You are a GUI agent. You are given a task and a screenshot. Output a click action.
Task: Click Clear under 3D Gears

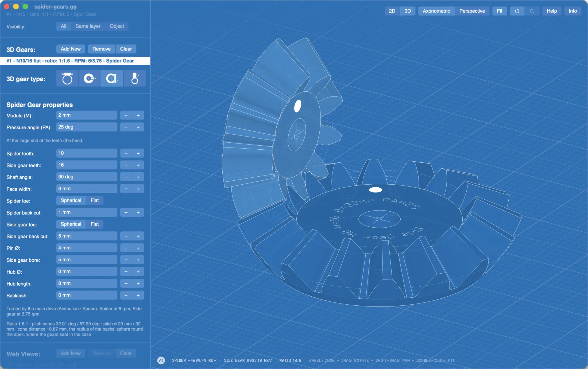[x=126, y=49]
